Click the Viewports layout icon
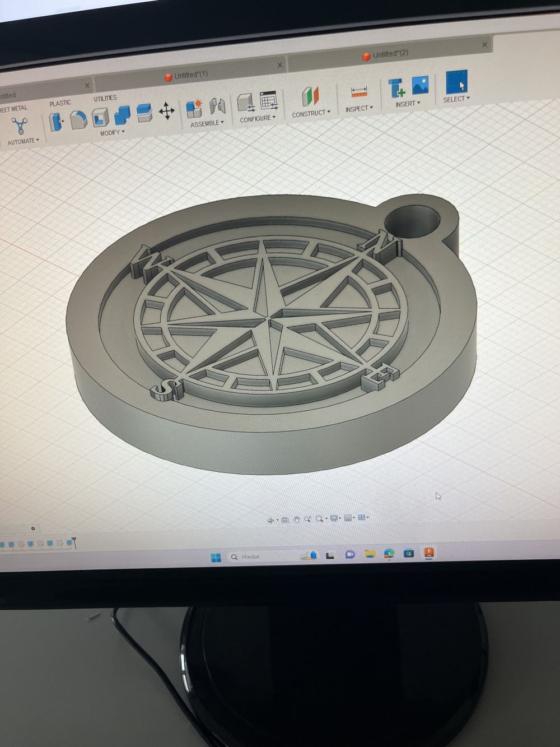This screenshot has height=747, width=560. [361, 517]
